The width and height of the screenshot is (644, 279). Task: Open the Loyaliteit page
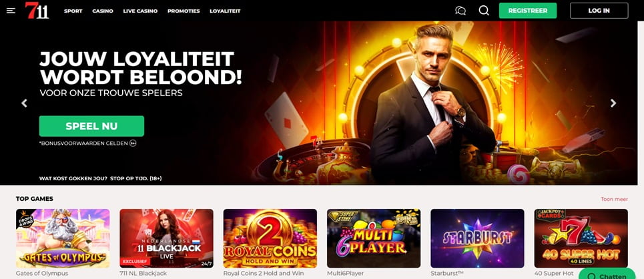pyautogui.click(x=225, y=11)
